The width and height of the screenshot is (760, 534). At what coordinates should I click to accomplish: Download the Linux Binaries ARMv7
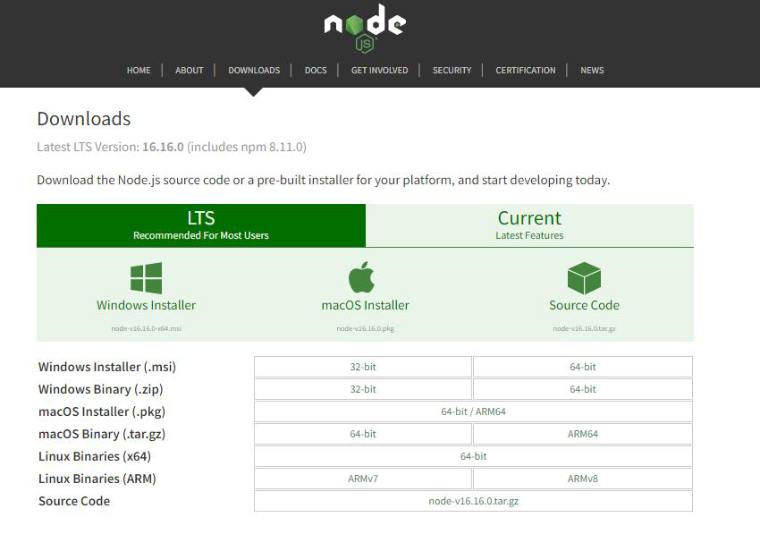(363, 478)
